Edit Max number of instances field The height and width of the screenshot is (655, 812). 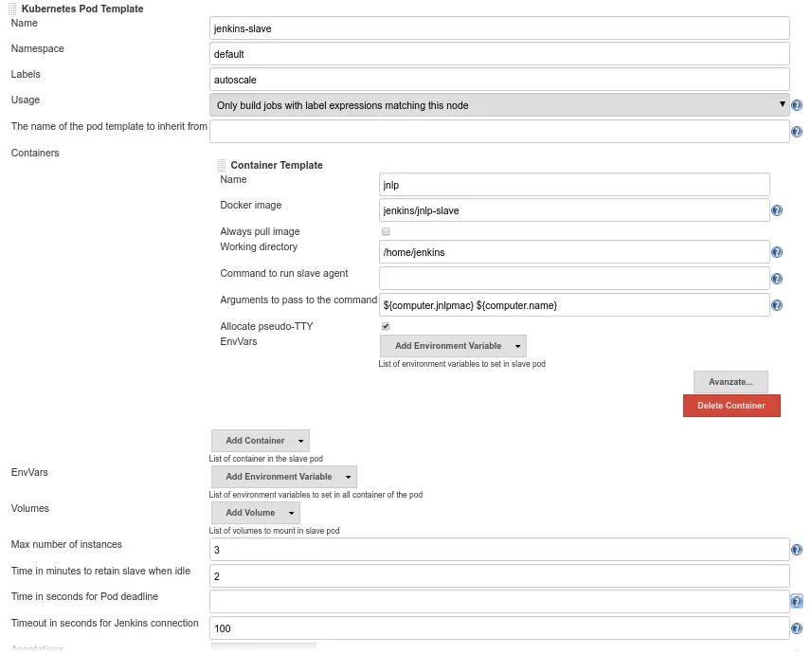point(499,550)
